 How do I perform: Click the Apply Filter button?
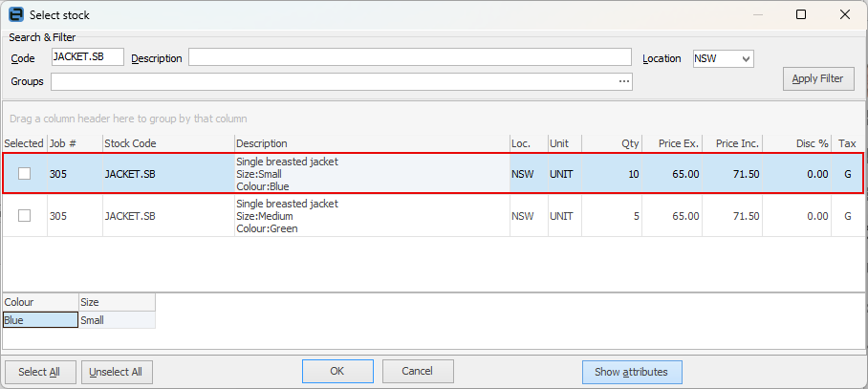817,79
